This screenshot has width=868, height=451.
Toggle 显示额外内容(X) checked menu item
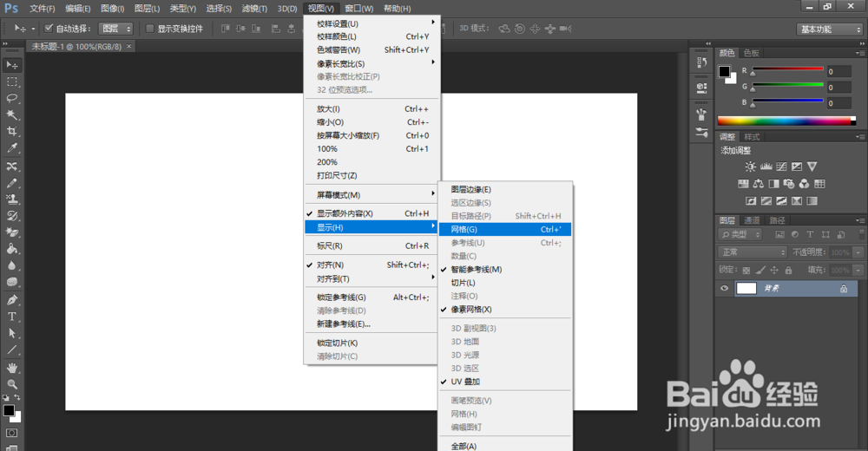[372, 213]
